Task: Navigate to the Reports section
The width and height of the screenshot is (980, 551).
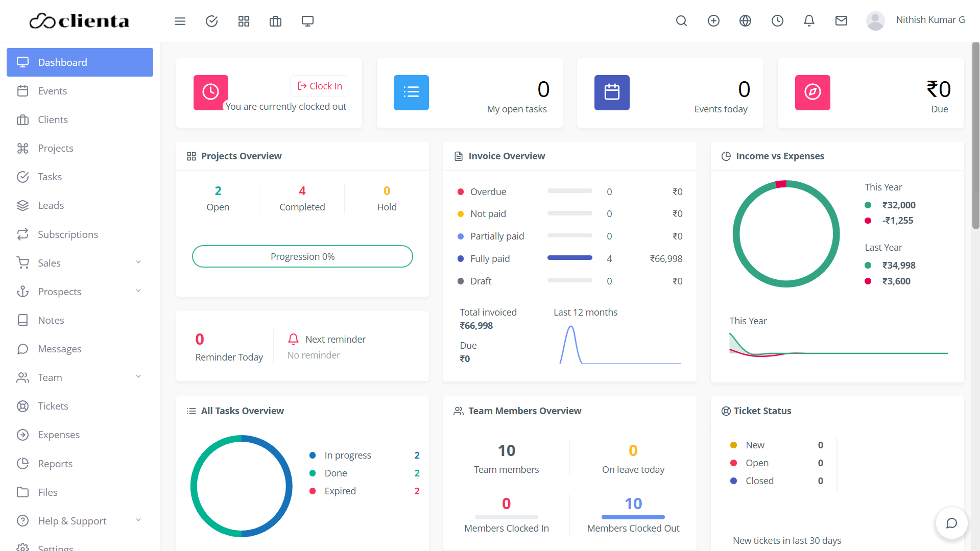Action: 55,464
